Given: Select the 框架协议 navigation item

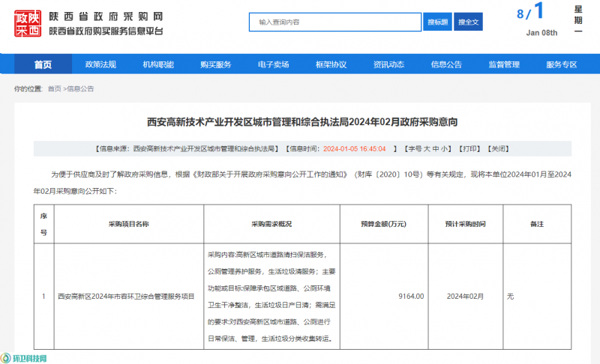Looking at the screenshot, I should coord(331,64).
